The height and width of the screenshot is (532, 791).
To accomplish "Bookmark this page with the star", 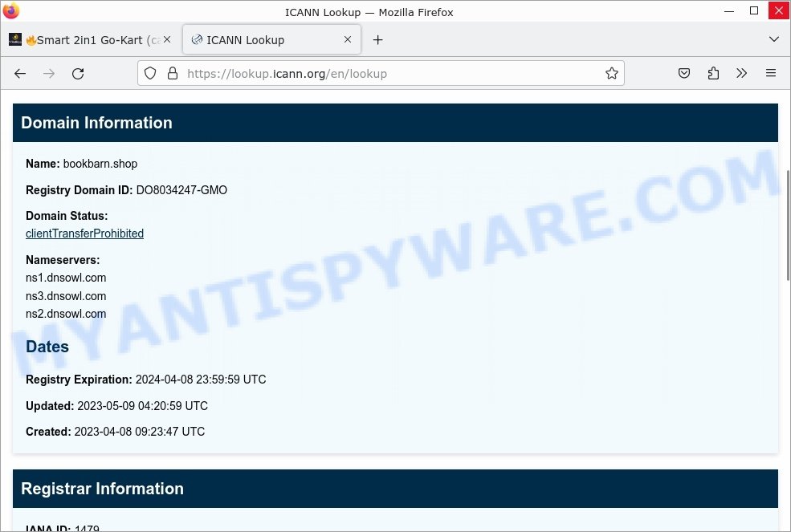I will point(612,74).
